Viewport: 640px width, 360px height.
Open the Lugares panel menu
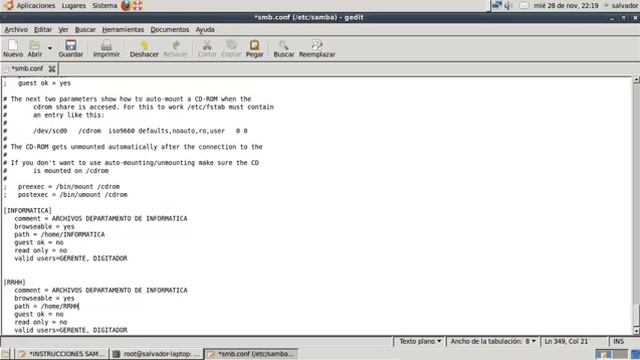tap(74, 5)
